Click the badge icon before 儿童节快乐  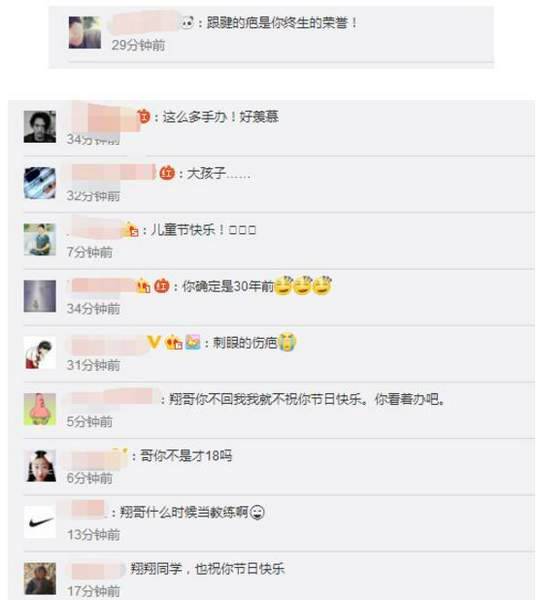[x=130, y=230]
